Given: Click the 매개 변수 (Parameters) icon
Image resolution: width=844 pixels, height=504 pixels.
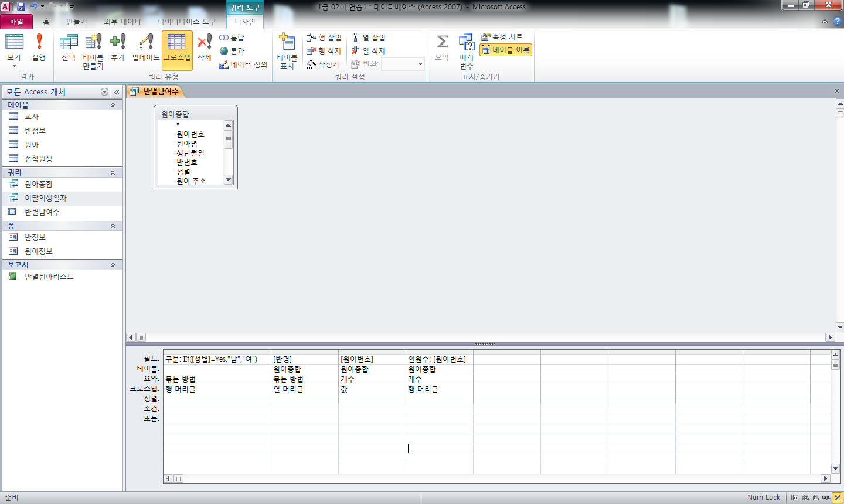Looking at the screenshot, I should click(467, 50).
